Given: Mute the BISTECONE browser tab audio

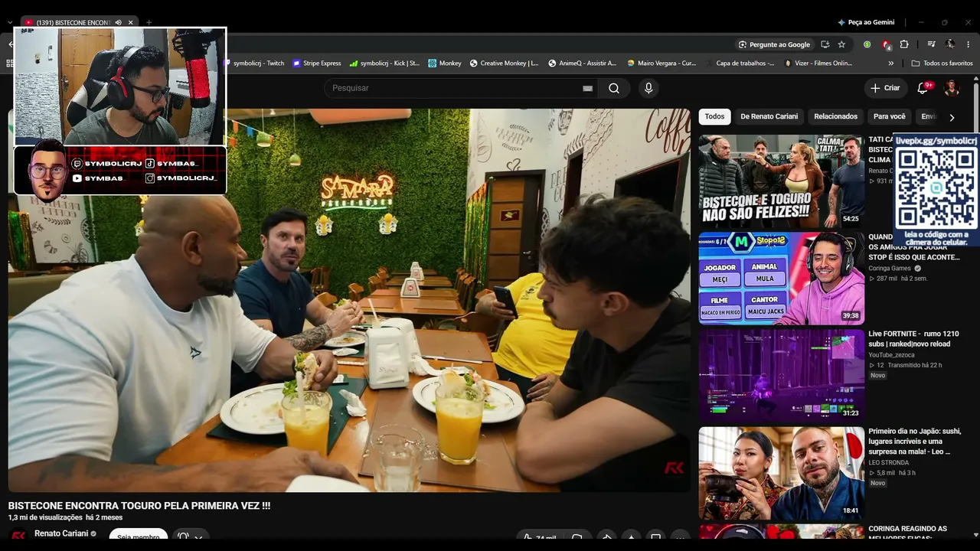Looking at the screenshot, I should [x=118, y=23].
